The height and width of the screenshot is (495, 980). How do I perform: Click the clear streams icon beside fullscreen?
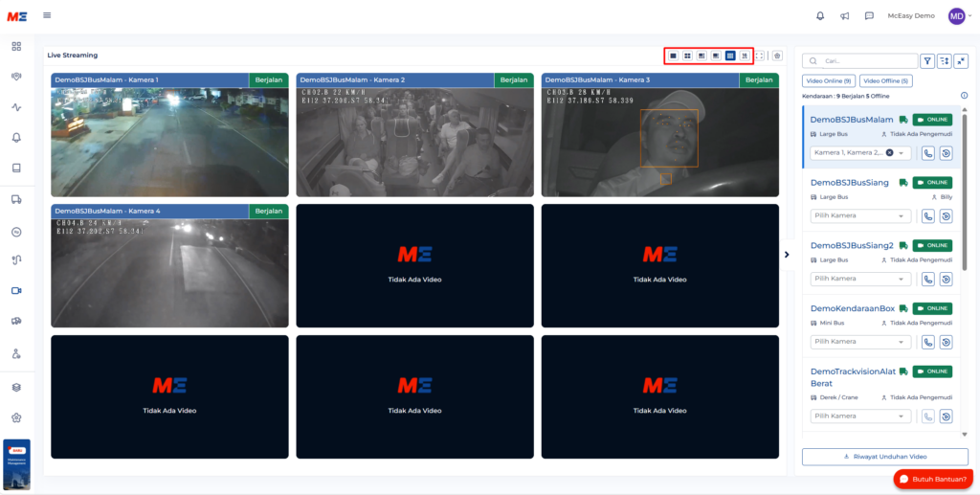point(777,56)
